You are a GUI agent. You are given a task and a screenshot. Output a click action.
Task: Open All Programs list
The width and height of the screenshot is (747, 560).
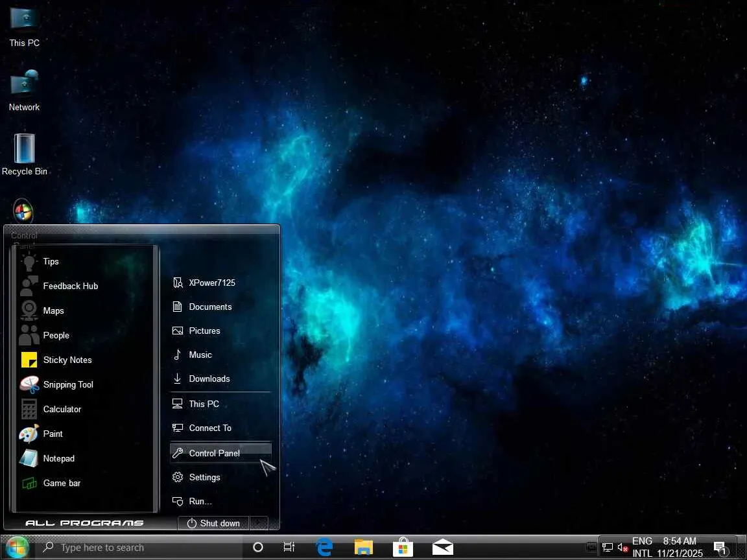(84, 523)
